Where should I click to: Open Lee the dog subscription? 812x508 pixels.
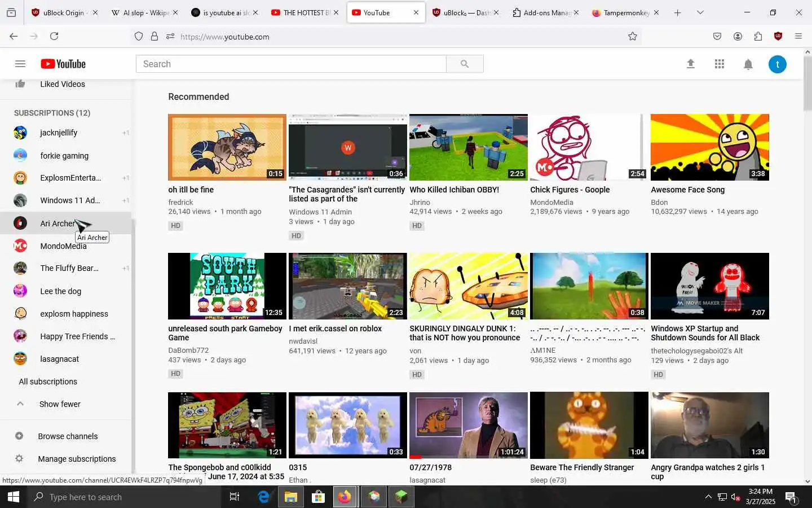60,291
